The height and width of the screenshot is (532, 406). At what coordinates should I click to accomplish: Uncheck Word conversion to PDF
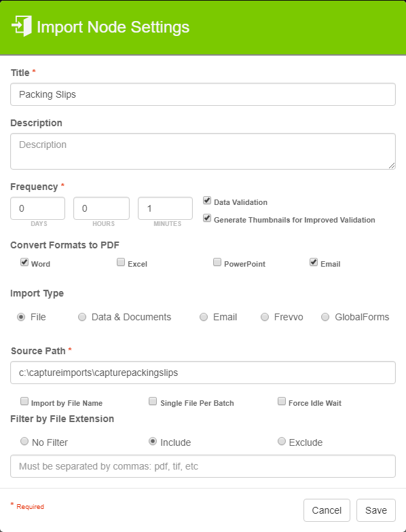click(24, 262)
